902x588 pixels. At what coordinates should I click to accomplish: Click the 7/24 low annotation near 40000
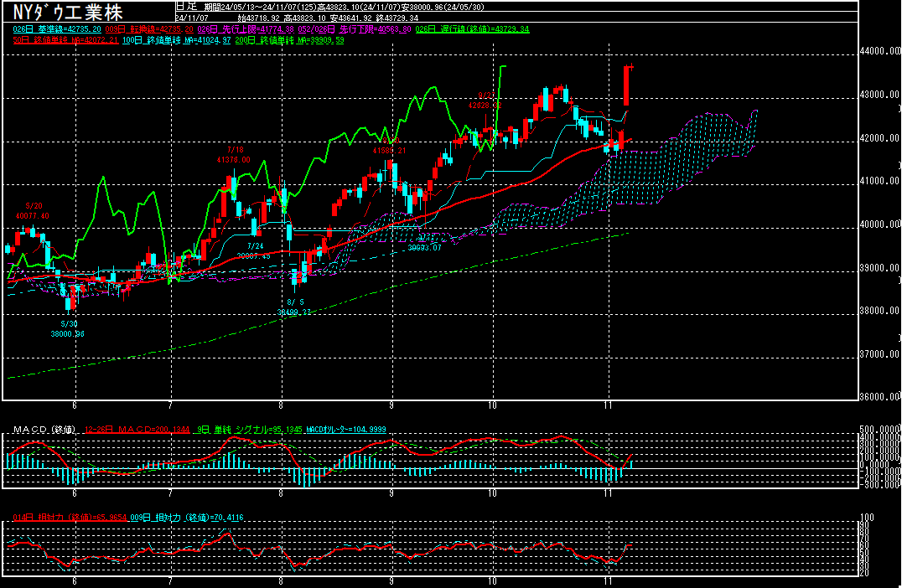pos(254,250)
